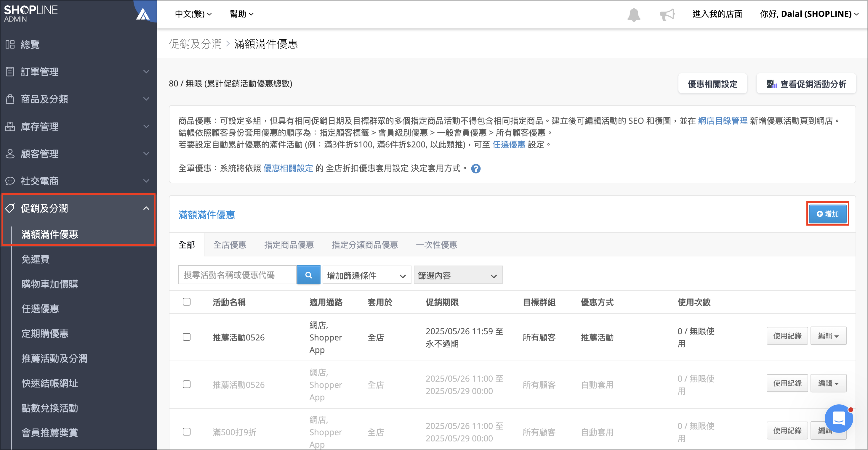This screenshot has height=450, width=868.
Task: Click the 優惠相關設定 button
Action: pos(713,84)
